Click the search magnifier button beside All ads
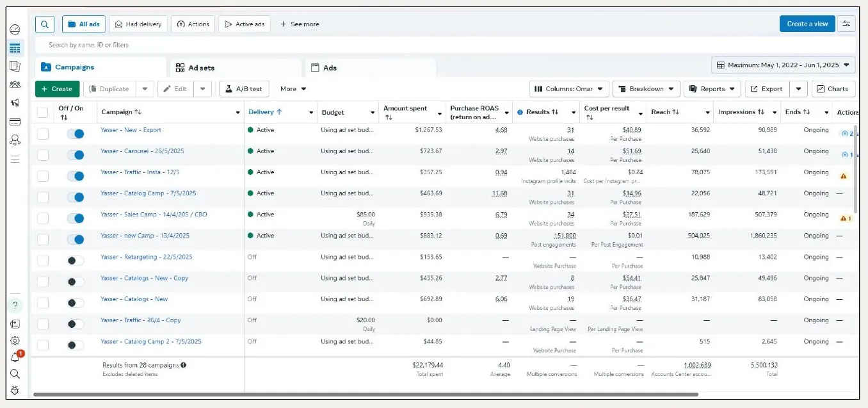868x408 pixels. click(45, 24)
